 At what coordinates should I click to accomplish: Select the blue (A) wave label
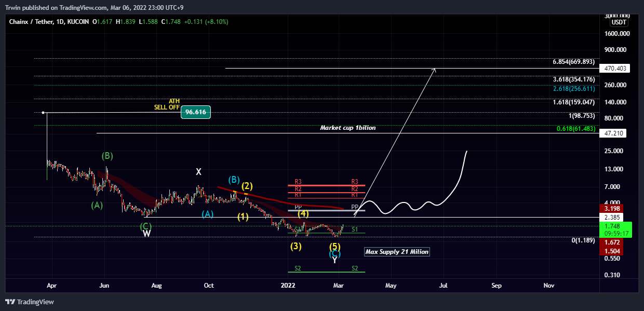click(x=208, y=214)
